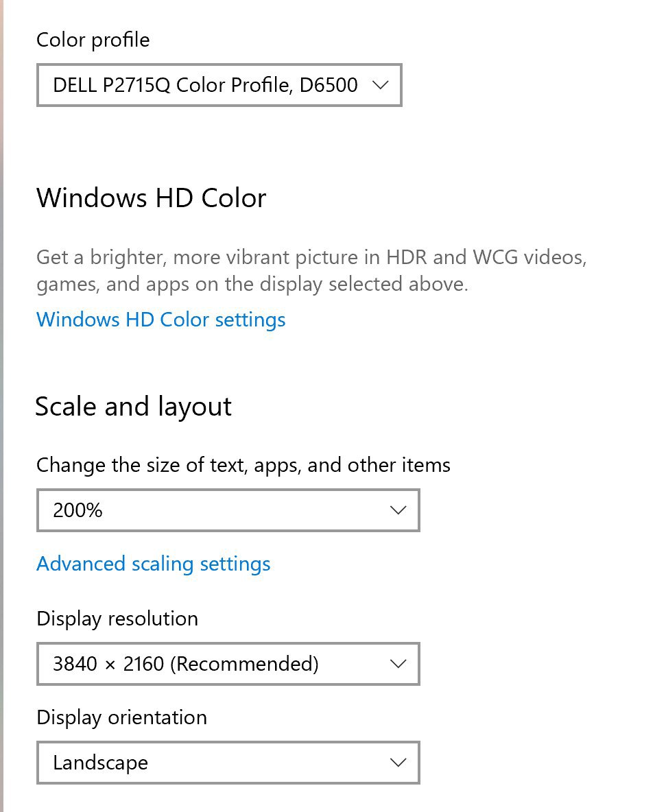655x812 pixels.
Task: Click the chevron arrow in Color profile box
Action: (x=380, y=85)
